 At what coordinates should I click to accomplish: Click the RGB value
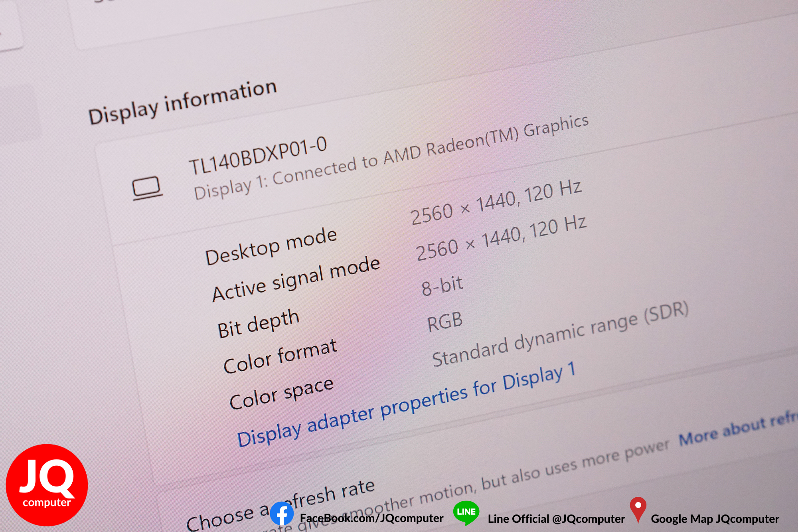coord(445,322)
